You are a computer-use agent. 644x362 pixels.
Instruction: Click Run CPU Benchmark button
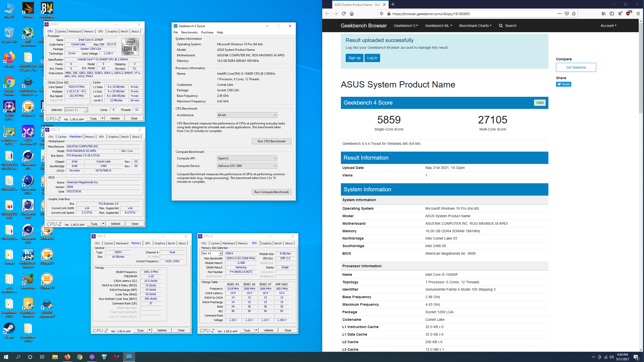[x=271, y=141]
